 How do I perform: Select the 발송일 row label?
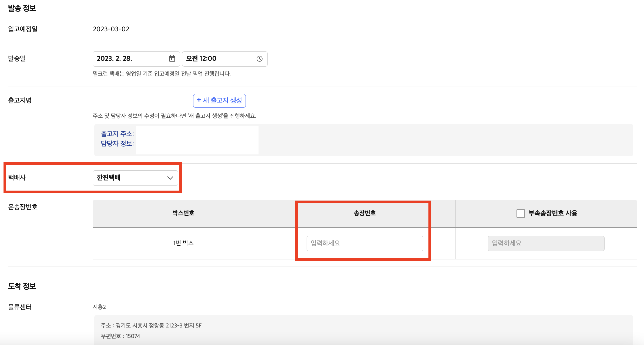(x=17, y=59)
